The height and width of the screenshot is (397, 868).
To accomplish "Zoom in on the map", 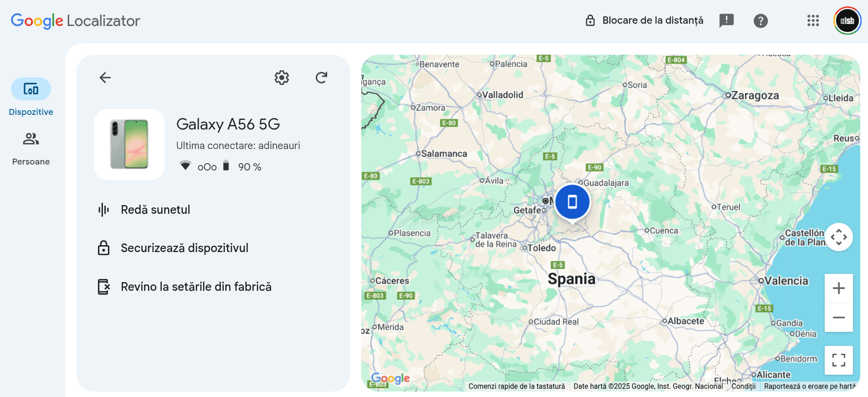I will point(838,288).
